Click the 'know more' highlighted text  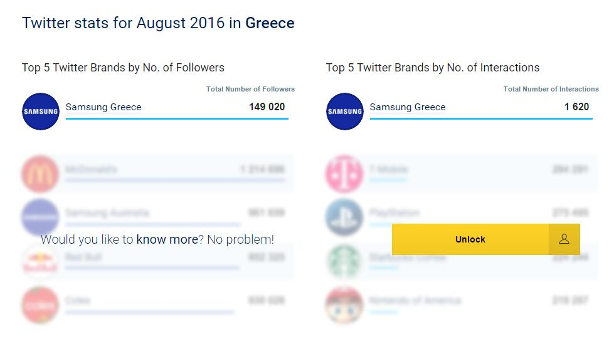pyautogui.click(x=167, y=239)
